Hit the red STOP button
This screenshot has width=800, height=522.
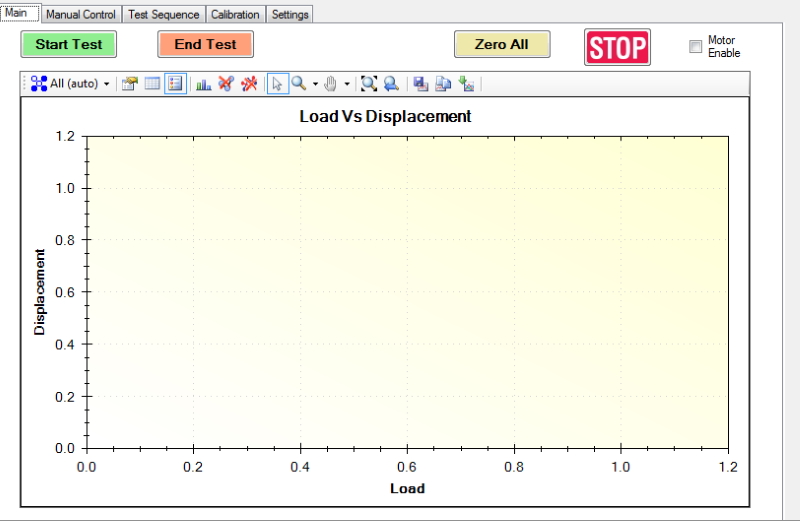pos(617,47)
